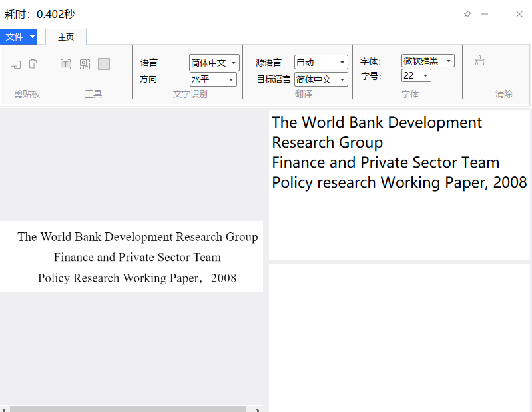Click the 耗时: 0.402秒 title text
The height and width of the screenshot is (412, 532).
39,14
